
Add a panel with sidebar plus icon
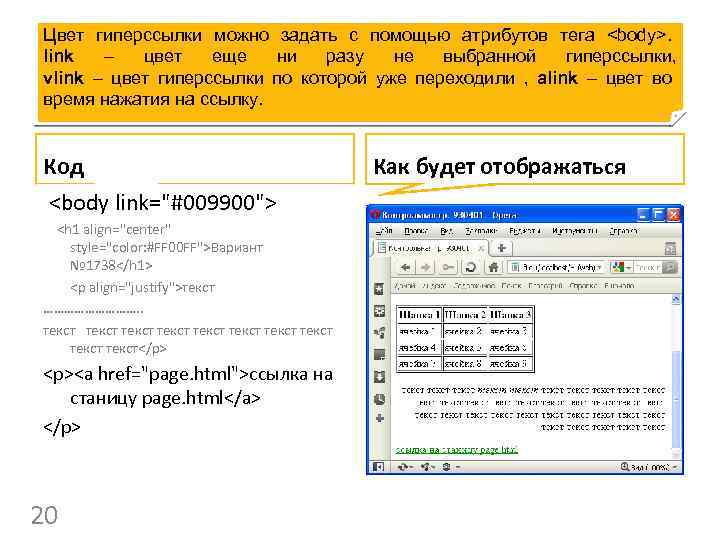click(379, 418)
